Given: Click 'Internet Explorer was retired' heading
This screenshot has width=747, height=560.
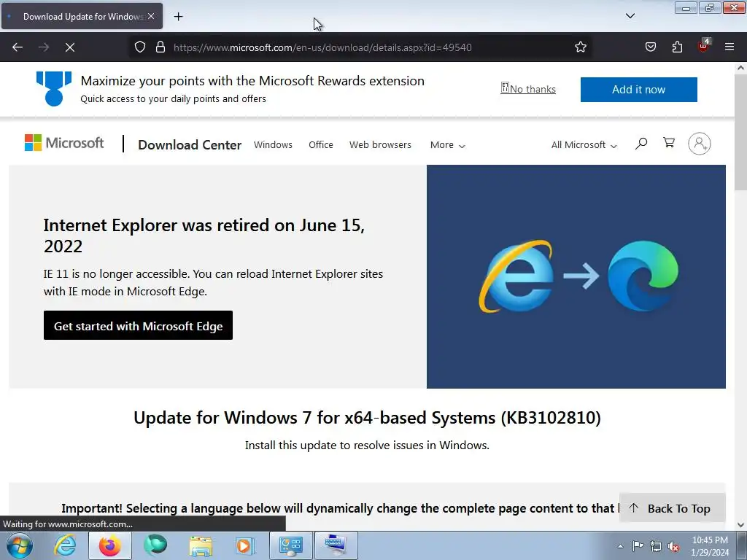Looking at the screenshot, I should [204, 236].
